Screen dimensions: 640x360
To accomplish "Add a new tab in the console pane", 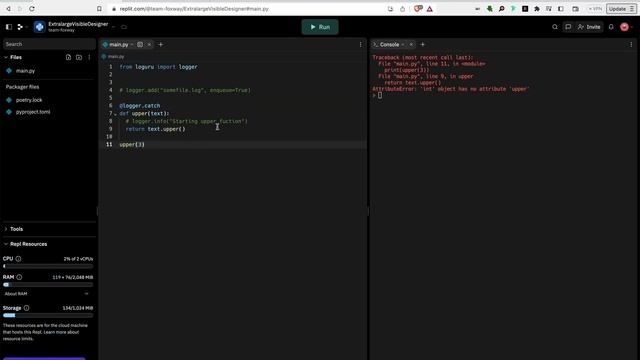I will pos(422,44).
